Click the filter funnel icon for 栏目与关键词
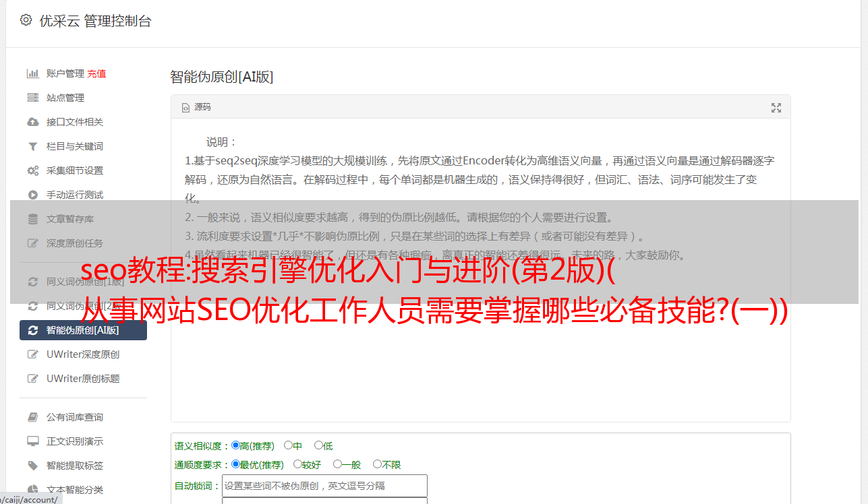 pos(32,146)
